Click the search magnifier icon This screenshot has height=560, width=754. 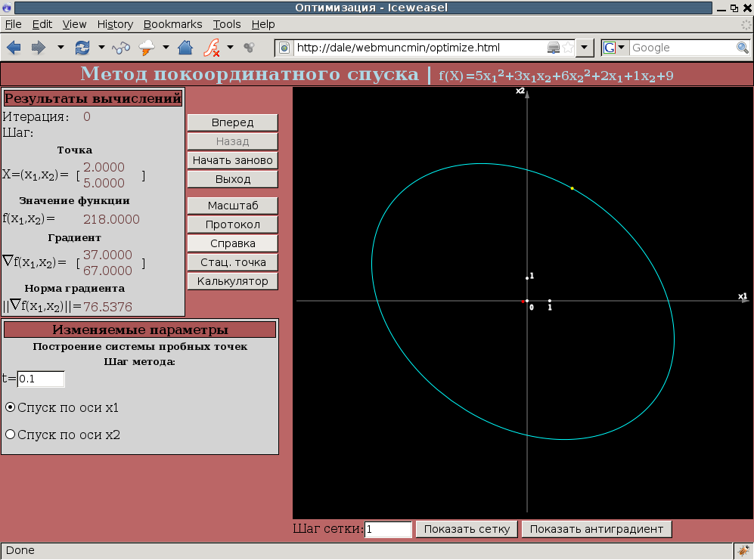(x=742, y=48)
